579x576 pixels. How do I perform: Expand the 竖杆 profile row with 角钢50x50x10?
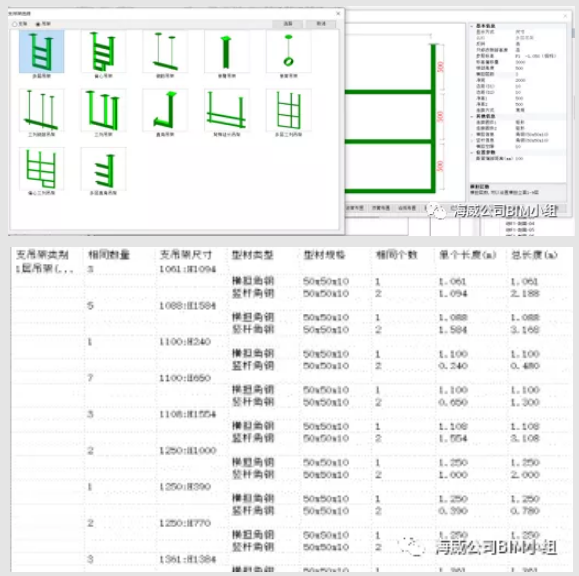click(x=472, y=140)
